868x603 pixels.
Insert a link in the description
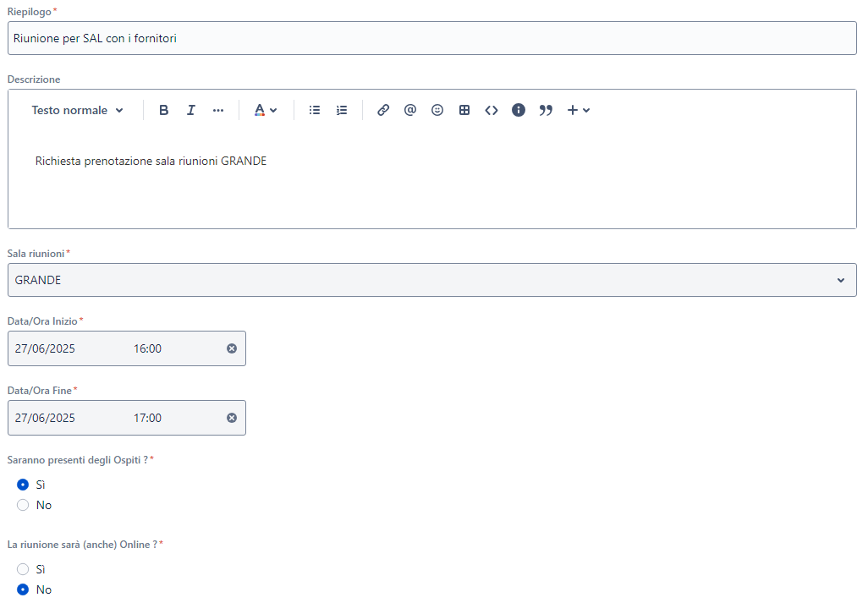383,110
